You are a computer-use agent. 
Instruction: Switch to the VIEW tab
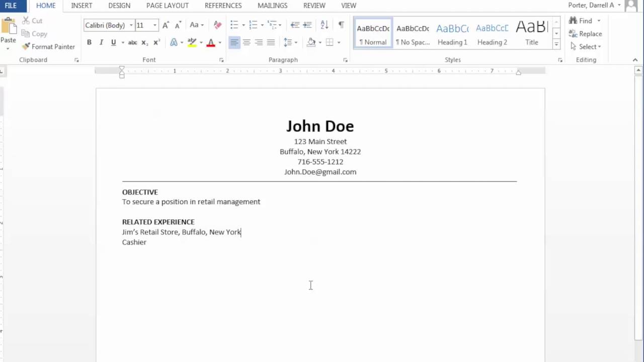click(x=349, y=6)
